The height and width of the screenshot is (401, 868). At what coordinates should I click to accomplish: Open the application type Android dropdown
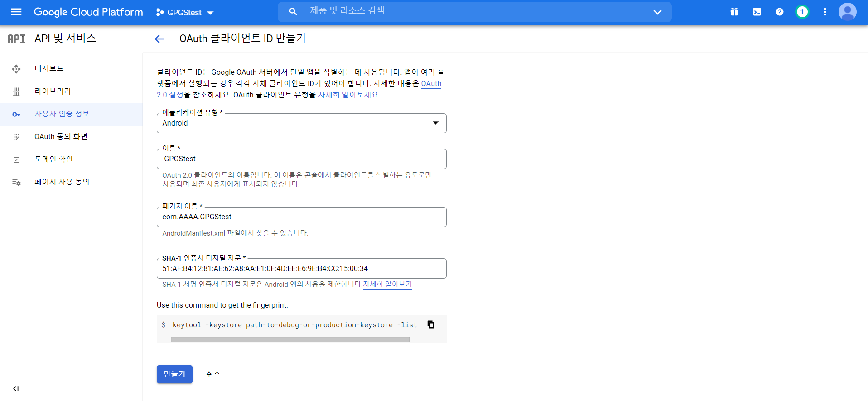point(301,123)
